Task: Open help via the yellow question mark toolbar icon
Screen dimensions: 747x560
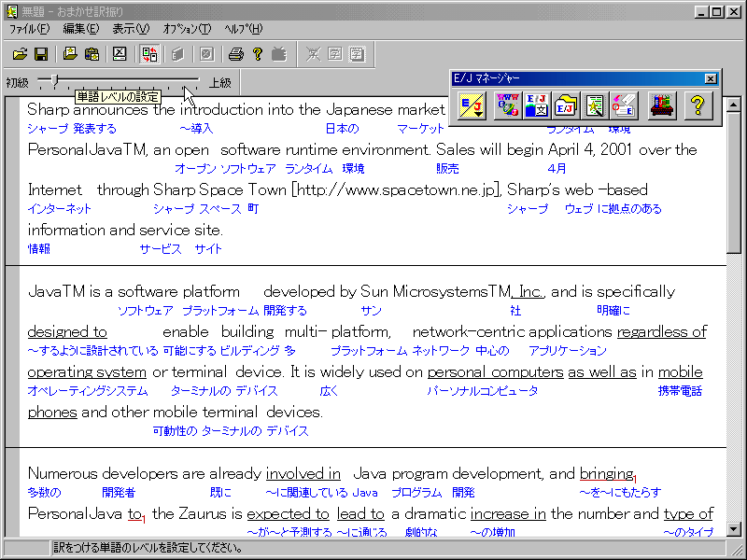Action: pyautogui.click(x=258, y=54)
